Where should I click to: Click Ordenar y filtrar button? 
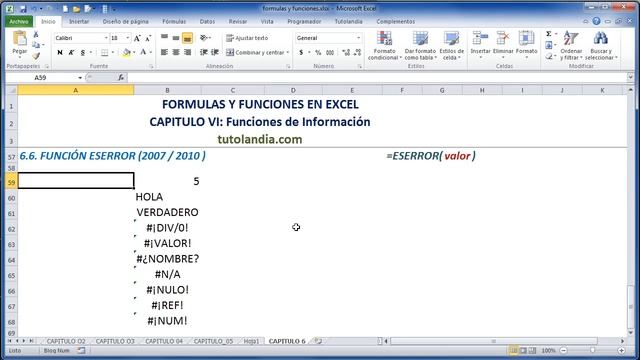[x=571, y=45]
